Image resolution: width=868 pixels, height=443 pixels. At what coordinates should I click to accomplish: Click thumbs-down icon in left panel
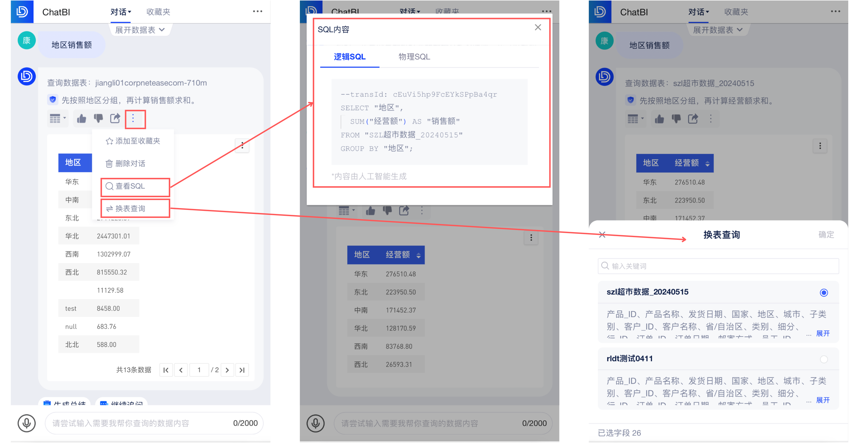click(x=98, y=119)
